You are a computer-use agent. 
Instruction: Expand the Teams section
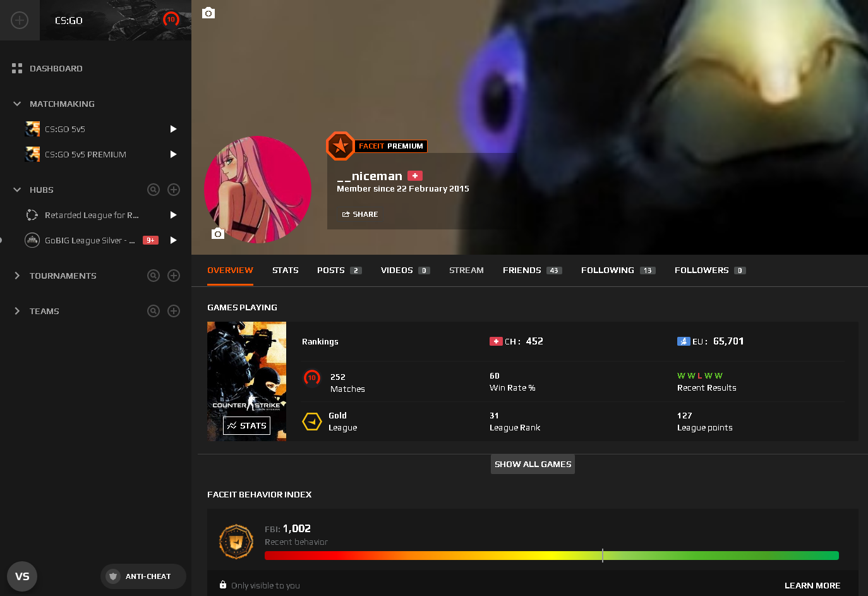pos(17,311)
